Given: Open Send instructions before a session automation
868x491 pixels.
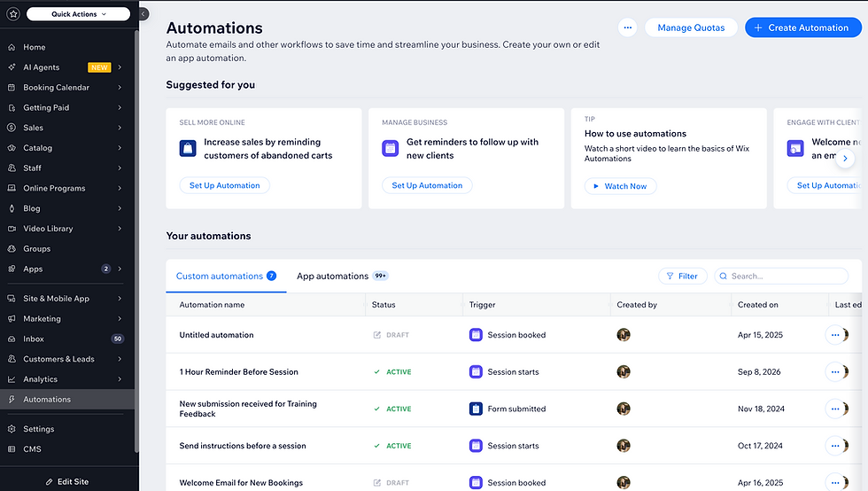Looking at the screenshot, I should pyautogui.click(x=243, y=446).
